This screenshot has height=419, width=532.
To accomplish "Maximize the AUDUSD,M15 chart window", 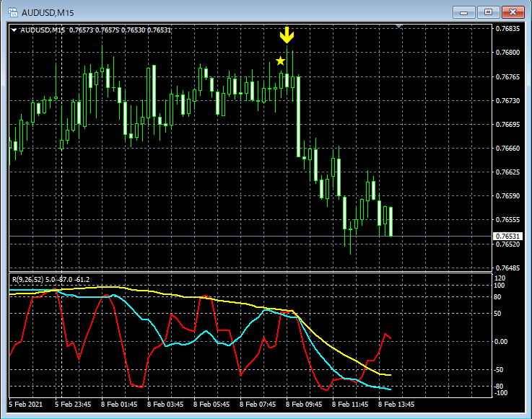I will (488, 12).
